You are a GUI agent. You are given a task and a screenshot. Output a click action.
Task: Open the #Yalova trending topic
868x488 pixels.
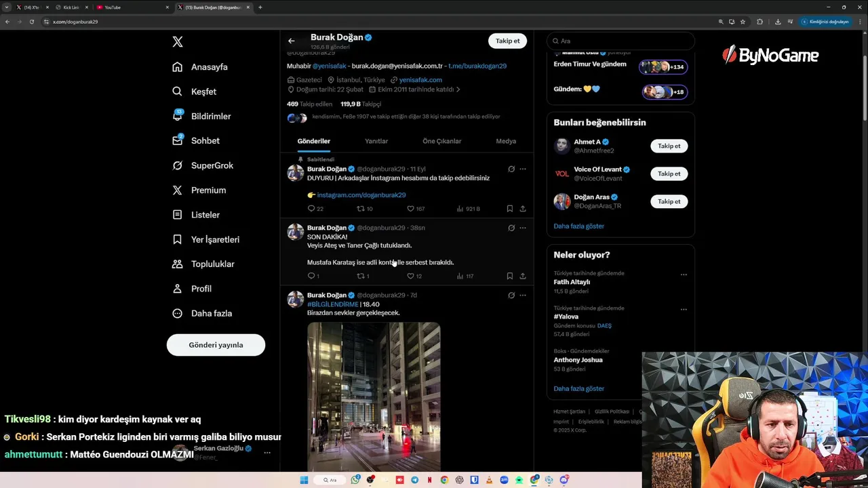pos(566,317)
